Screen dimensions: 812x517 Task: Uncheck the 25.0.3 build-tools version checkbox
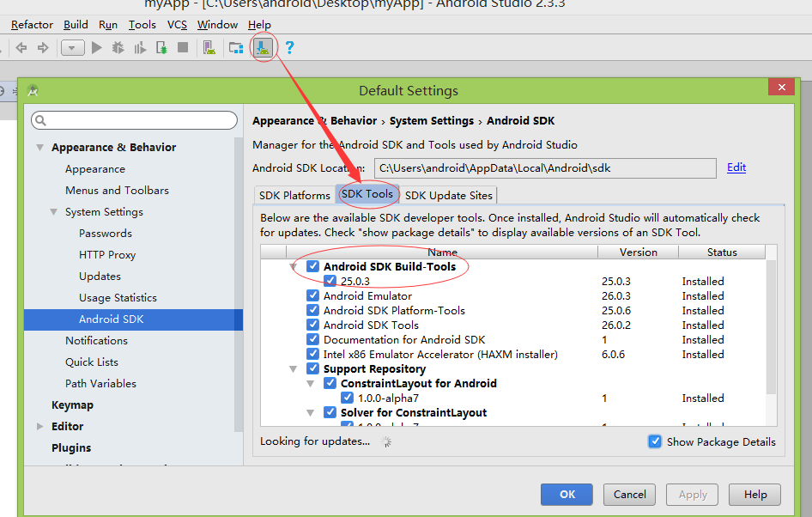tap(330, 281)
